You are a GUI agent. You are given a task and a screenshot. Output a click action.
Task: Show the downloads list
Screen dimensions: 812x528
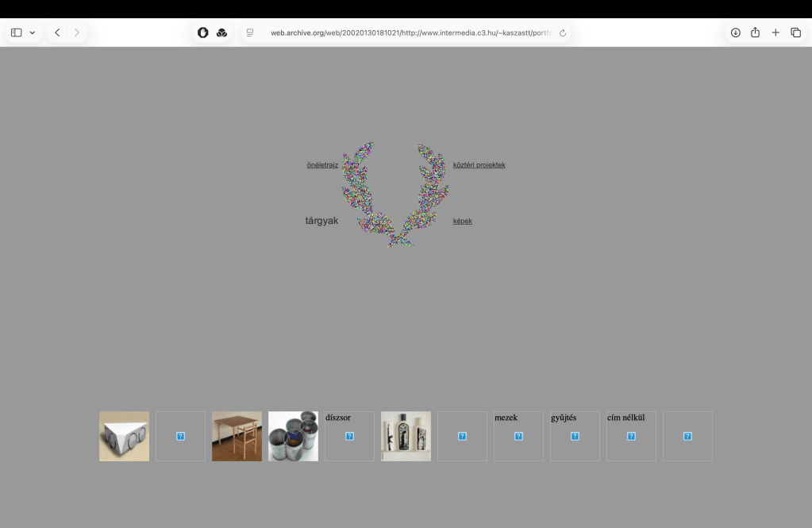pyautogui.click(x=735, y=33)
